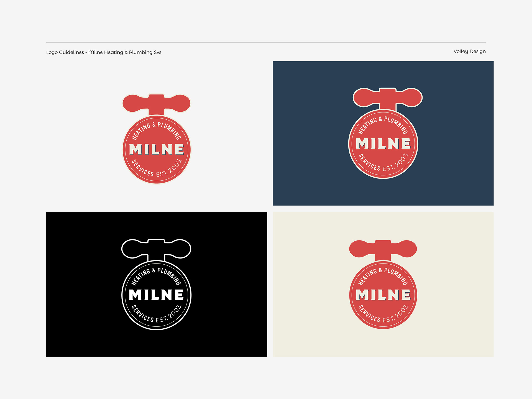Click the 'Volley Design' credit text
532x399 pixels.
[469, 52]
